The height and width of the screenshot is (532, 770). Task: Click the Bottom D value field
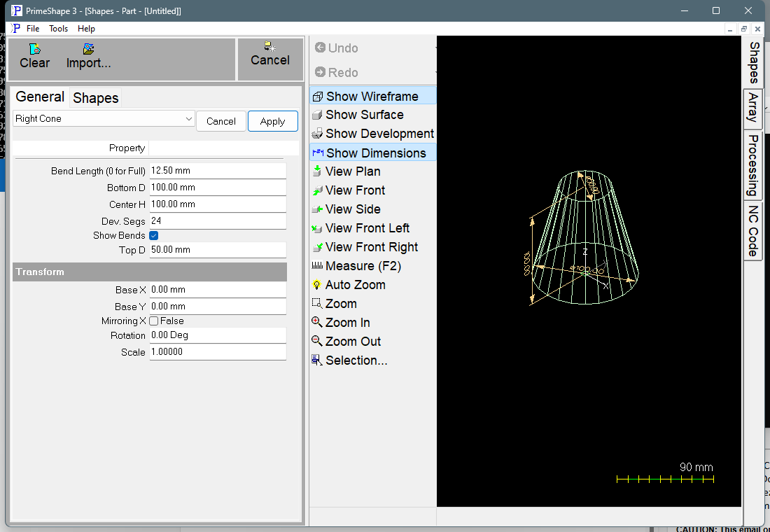218,188
